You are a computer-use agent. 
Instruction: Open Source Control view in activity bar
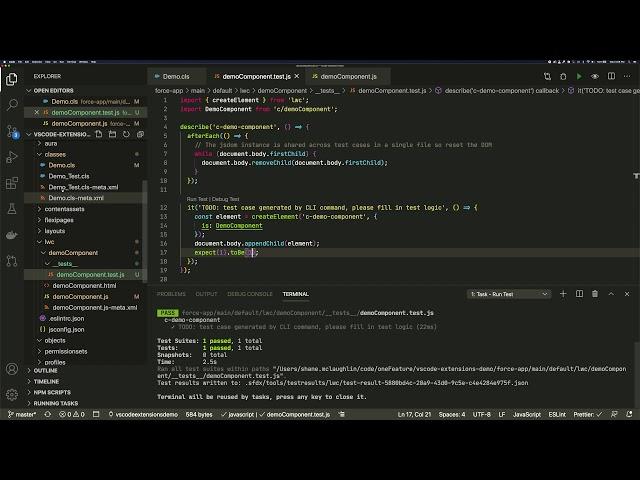click(x=12, y=131)
